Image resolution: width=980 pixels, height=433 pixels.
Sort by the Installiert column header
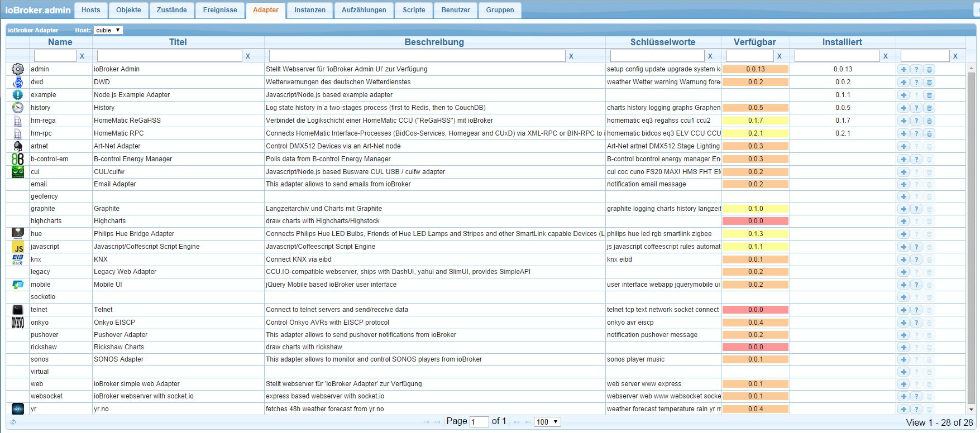tap(842, 42)
